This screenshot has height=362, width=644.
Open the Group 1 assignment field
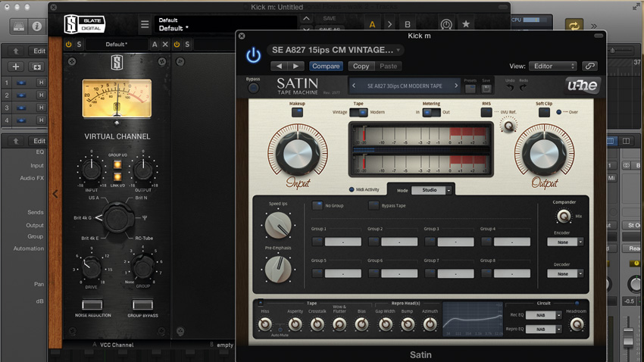point(343,242)
